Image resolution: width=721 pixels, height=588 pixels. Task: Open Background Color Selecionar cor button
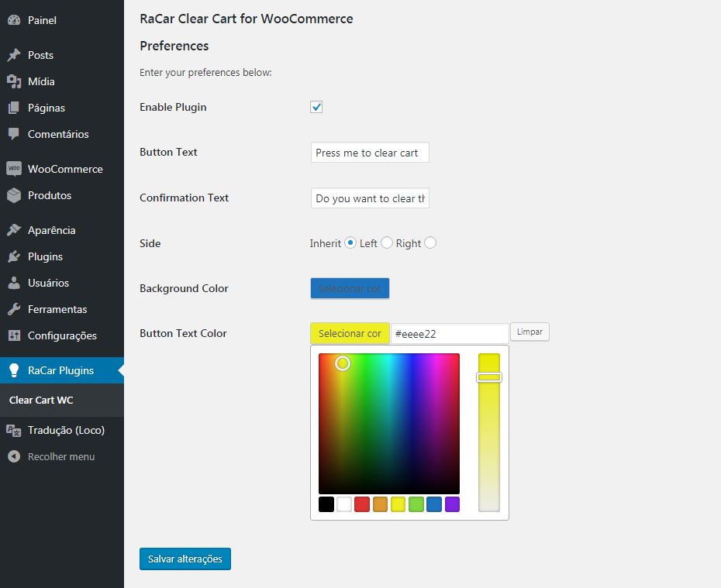click(x=350, y=288)
